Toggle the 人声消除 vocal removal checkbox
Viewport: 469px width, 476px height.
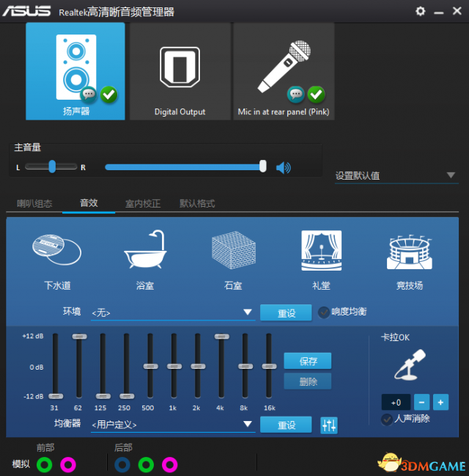tap(387, 419)
